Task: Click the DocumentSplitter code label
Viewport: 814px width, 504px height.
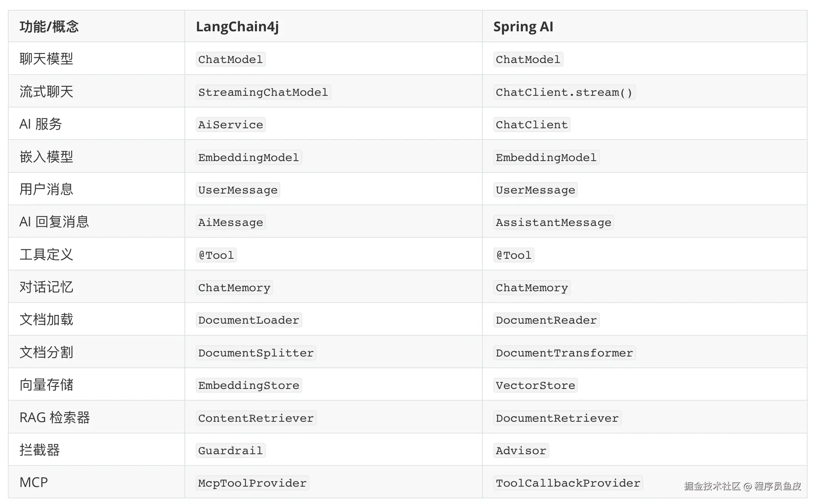Action: point(256,353)
